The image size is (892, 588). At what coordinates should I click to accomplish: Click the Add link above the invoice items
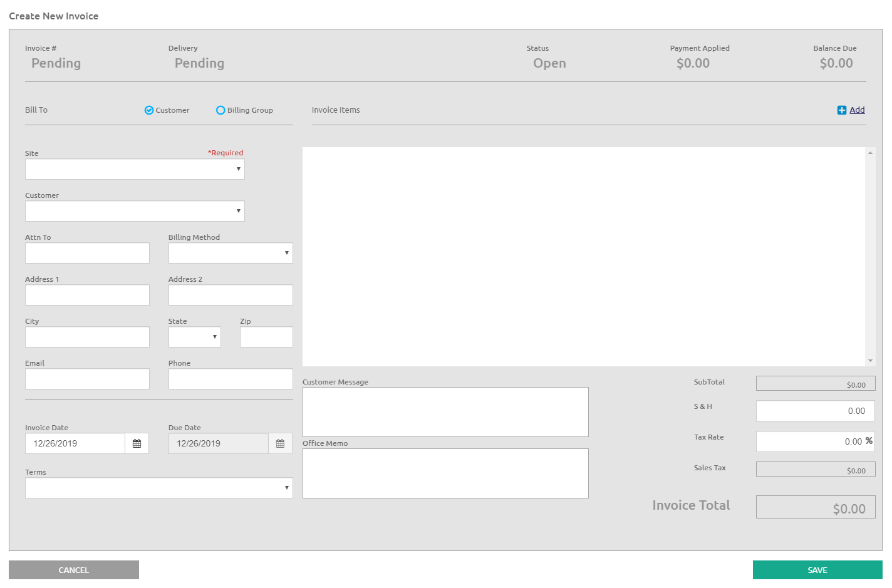(857, 110)
